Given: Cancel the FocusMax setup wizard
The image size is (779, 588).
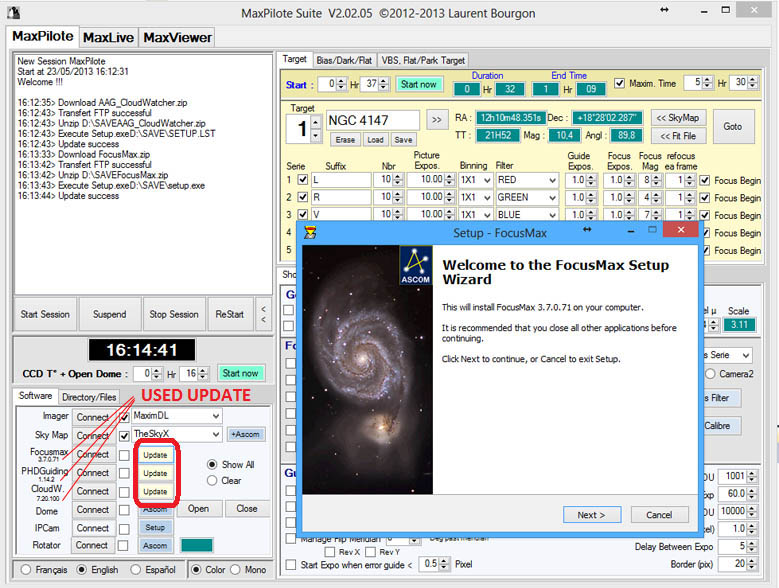Looking at the screenshot, I should click(x=659, y=515).
